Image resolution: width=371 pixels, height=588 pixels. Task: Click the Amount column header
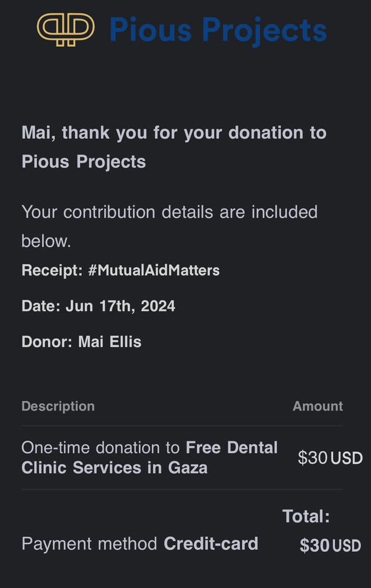(x=317, y=406)
